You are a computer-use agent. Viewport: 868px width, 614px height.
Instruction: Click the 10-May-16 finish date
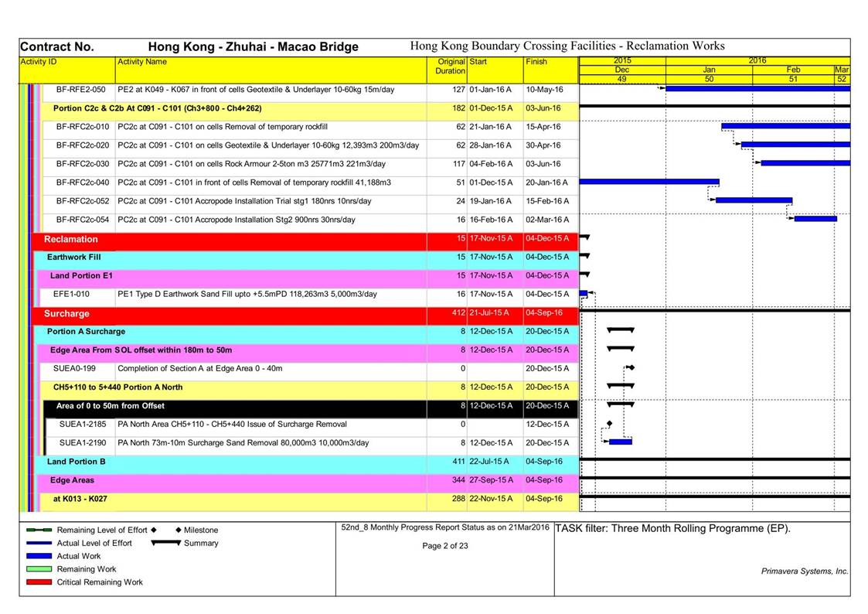pos(544,90)
